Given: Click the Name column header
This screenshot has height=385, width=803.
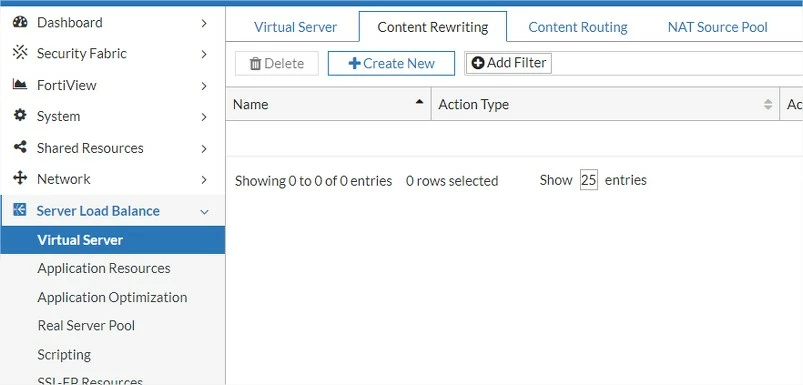Looking at the screenshot, I should click(328, 104).
